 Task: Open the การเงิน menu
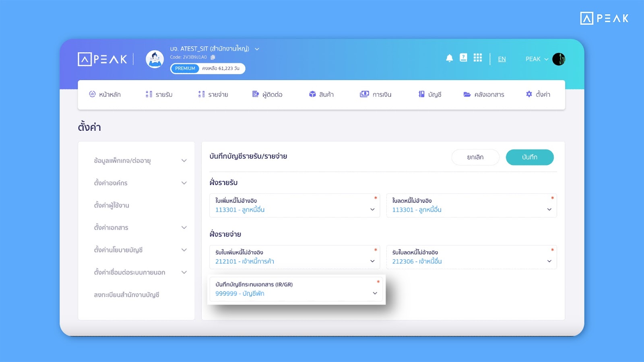(x=376, y=95)
